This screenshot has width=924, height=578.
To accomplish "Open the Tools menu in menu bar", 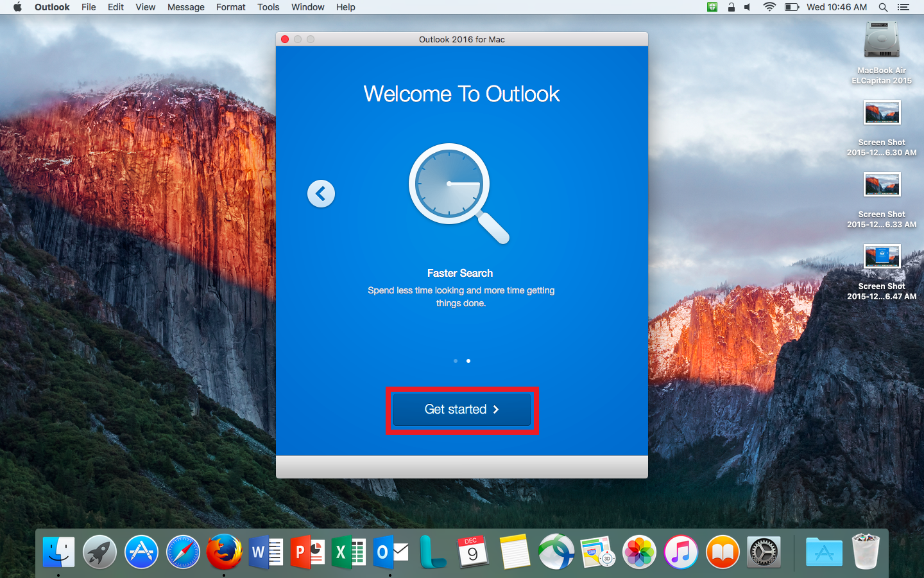I will tap(268, 7).
